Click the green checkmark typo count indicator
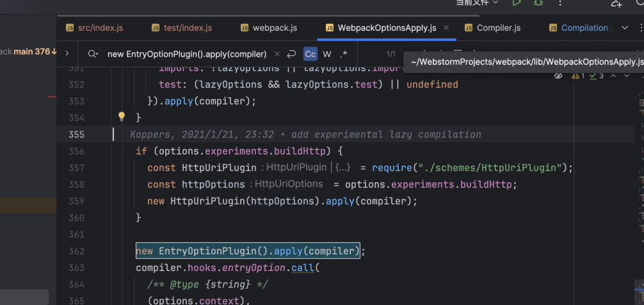 (x=596, y=76)
